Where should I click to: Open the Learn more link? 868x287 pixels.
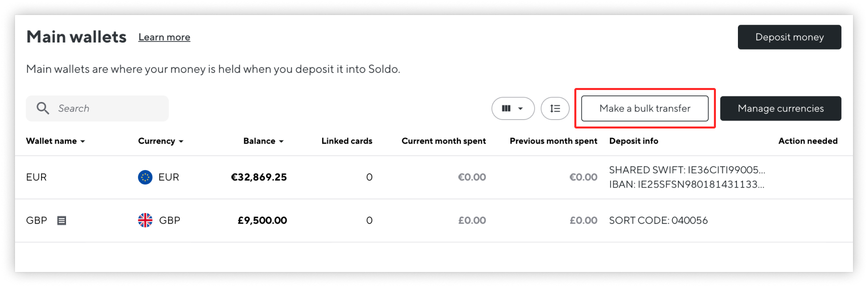[x=164, y=37]
